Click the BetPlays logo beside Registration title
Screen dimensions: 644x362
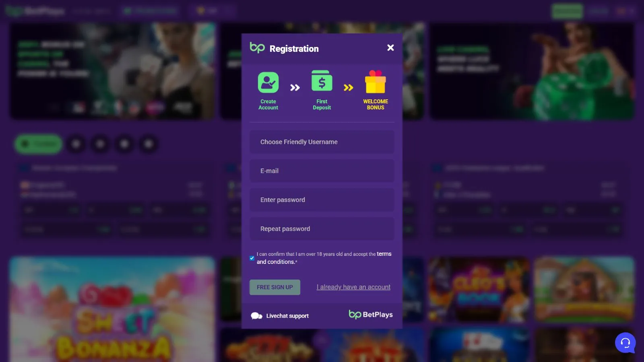(257, 47)
